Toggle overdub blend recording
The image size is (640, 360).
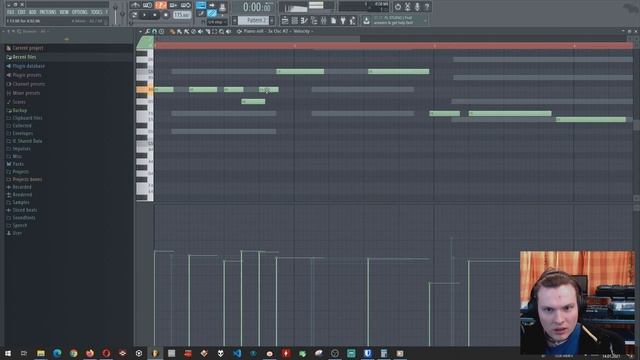click(173, 5)
